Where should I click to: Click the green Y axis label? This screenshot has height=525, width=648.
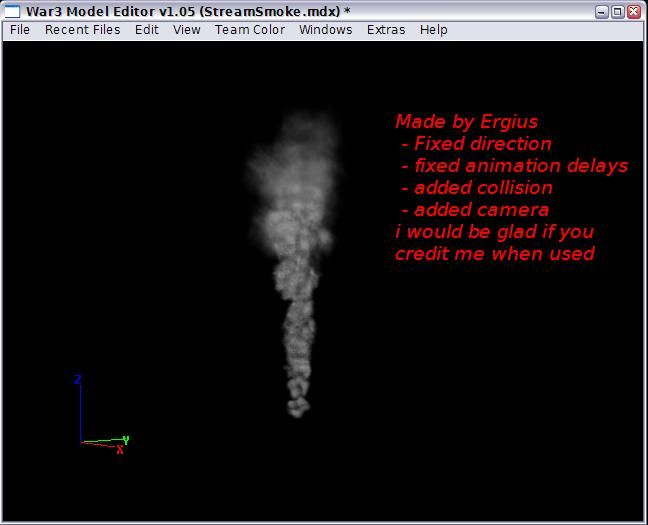pos(126,440)
